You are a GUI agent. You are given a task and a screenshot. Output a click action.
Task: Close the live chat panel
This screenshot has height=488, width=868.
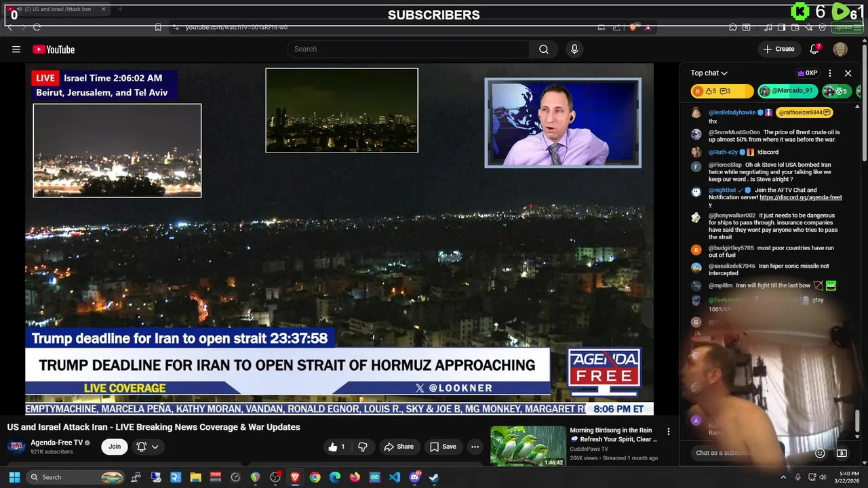pos(848,73)
